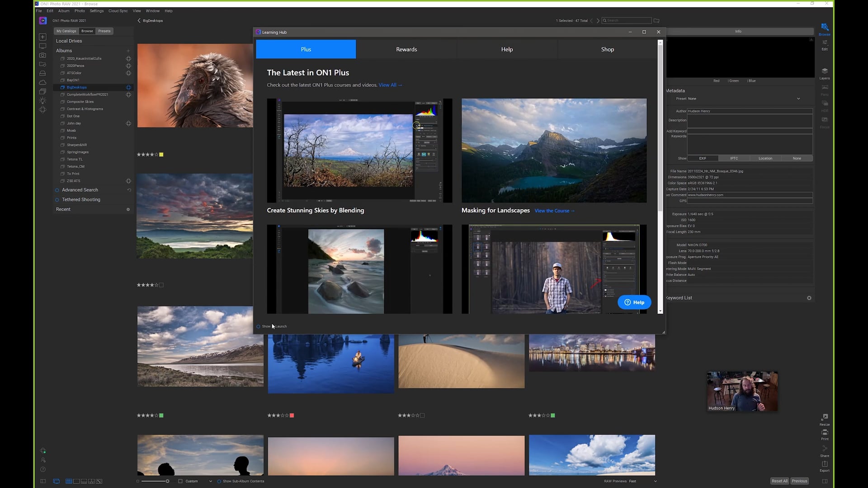Switch to Shop tab in Learning Hub
The image size is (868, 488).
coord(607,49)
